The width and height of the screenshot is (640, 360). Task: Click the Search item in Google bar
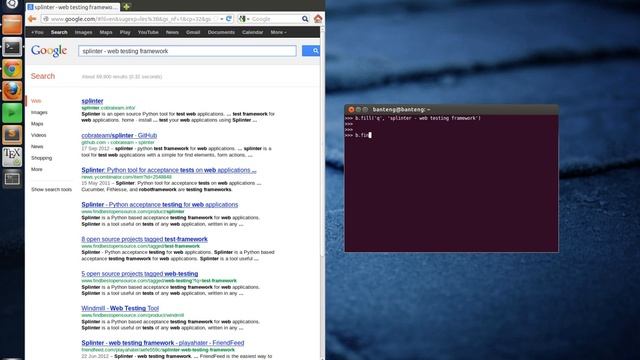pyautogui.click(x=59, y=32)
